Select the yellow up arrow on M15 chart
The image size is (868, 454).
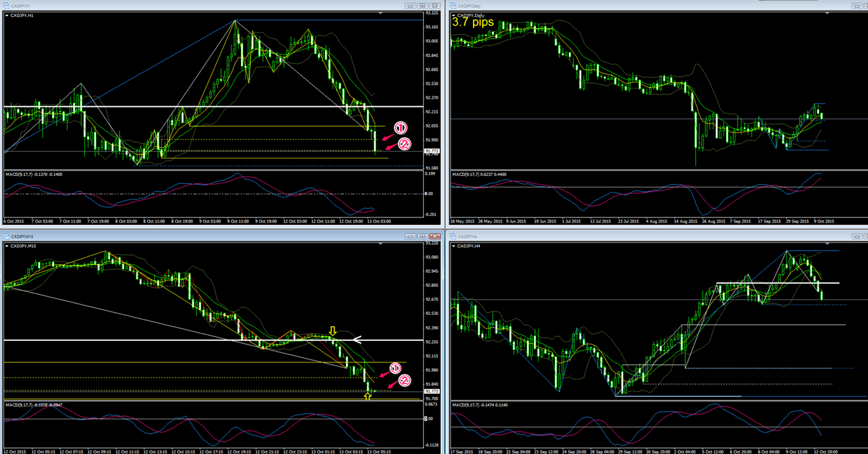point(367,396)
